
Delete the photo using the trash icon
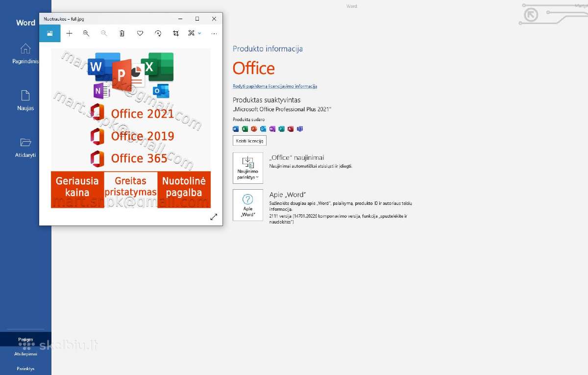(122, 33)
